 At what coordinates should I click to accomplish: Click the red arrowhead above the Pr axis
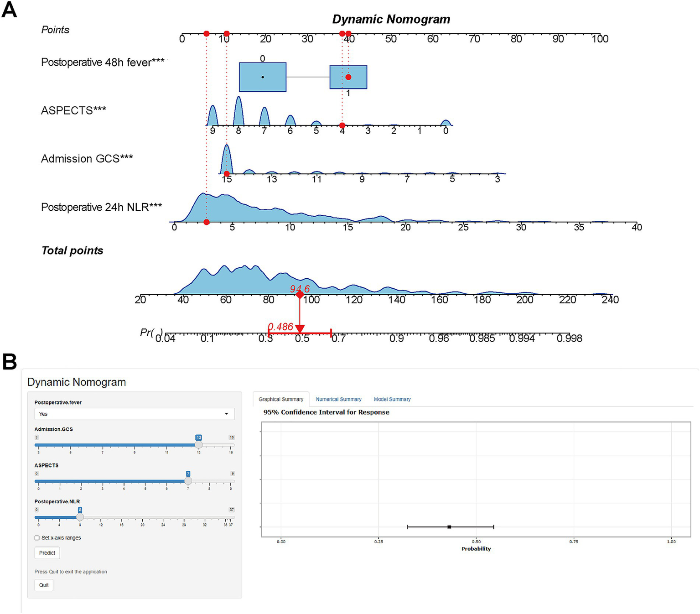(x=300, y=328)
